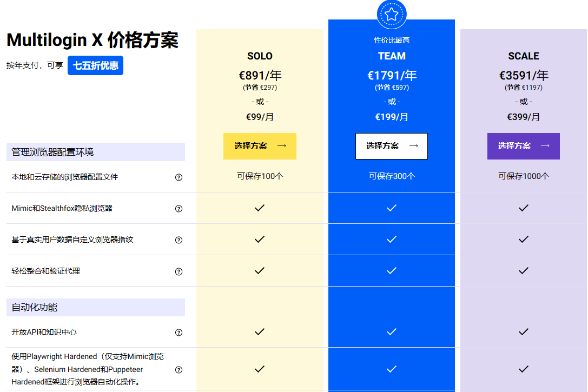Click the 可保存300个 cell
This screenshot has height=392, width=588.
[x=392, y=176]
